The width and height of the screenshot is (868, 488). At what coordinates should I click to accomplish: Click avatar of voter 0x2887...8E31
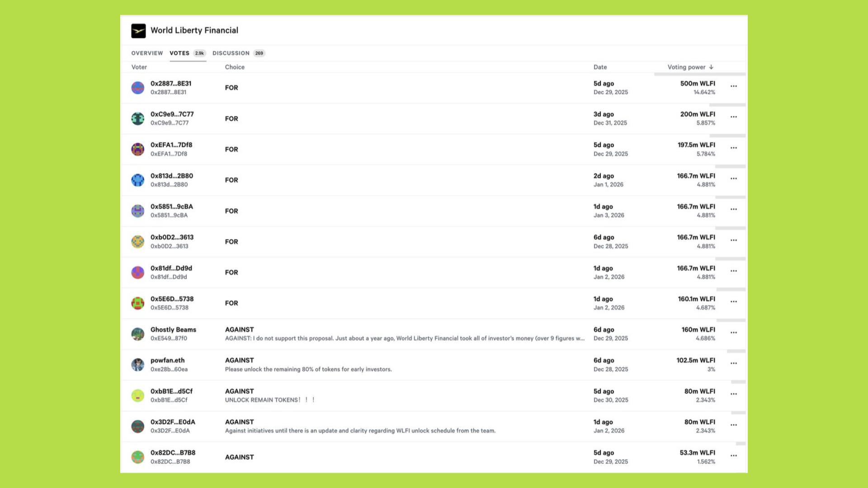coord(138,88)
